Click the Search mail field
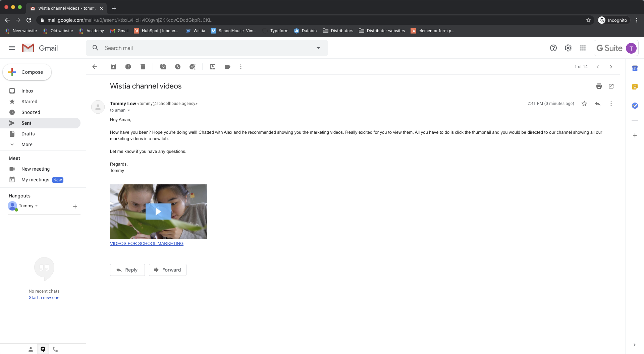The image size is (644, 354). click(207, 48)
